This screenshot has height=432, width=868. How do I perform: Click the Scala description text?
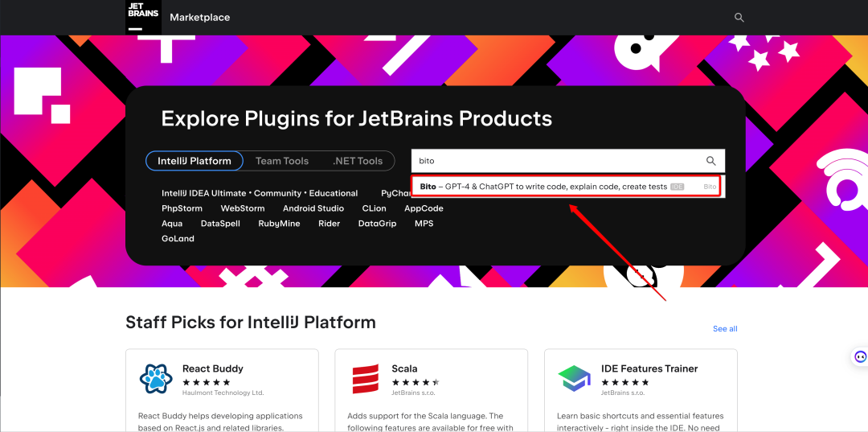pyautogui.click(x=430, y=422)
